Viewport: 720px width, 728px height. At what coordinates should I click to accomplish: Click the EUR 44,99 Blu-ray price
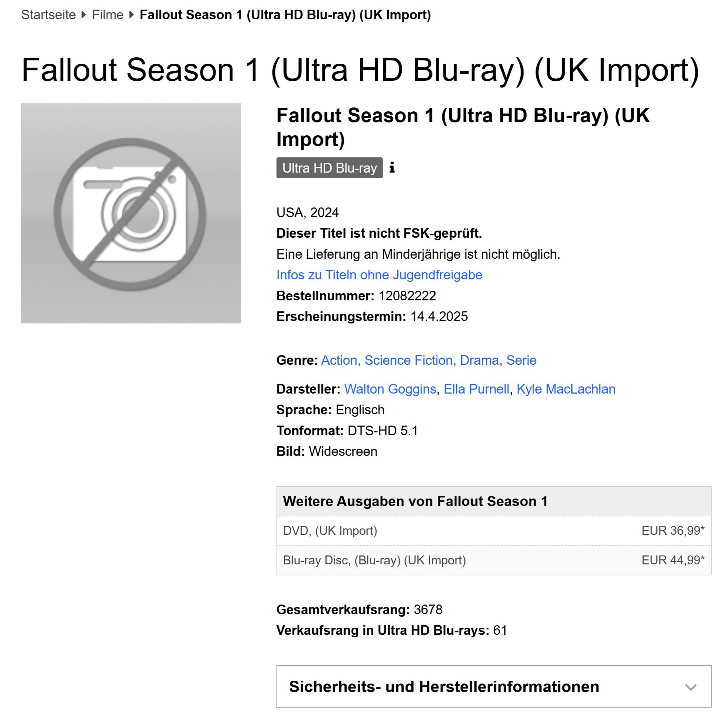(673, 560)
